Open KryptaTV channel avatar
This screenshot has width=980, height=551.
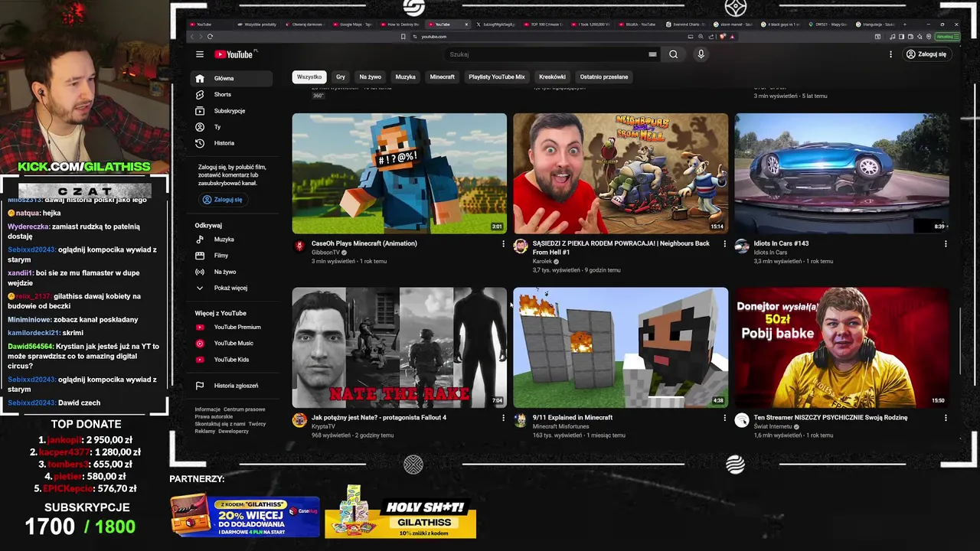coord(299,420)
